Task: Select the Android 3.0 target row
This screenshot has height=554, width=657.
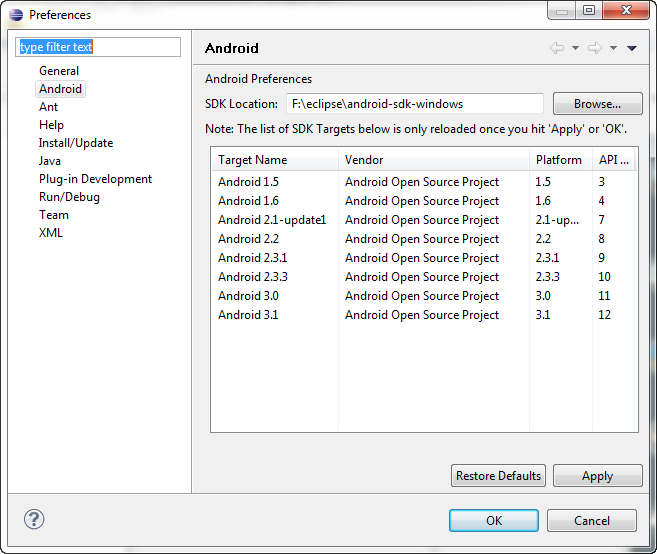Action: (x=424, y=296)
